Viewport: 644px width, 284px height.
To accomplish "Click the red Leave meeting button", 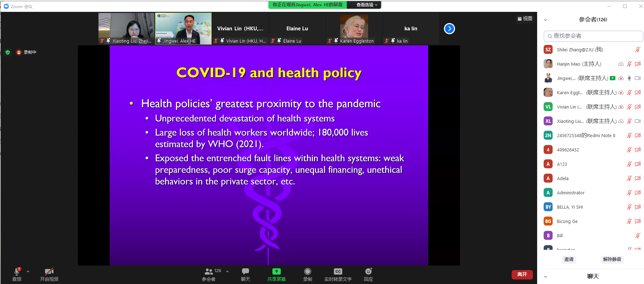I will pyautogui.click(x=522, y=275).
